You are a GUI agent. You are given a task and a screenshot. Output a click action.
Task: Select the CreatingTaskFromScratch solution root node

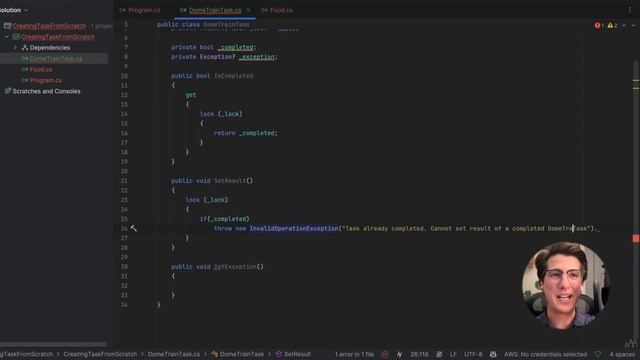49,26
